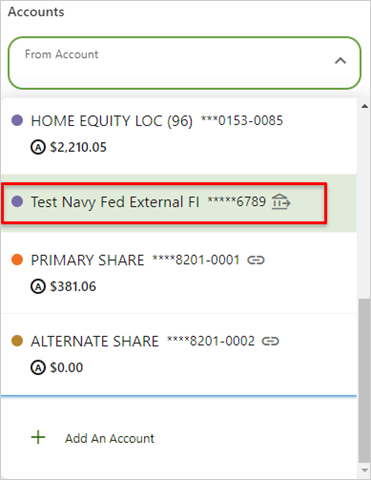The height and width of the screenshot is (480, 371).
Task: Click orange dot beside PRIMARY SHARE
Action: coord(17,260)
